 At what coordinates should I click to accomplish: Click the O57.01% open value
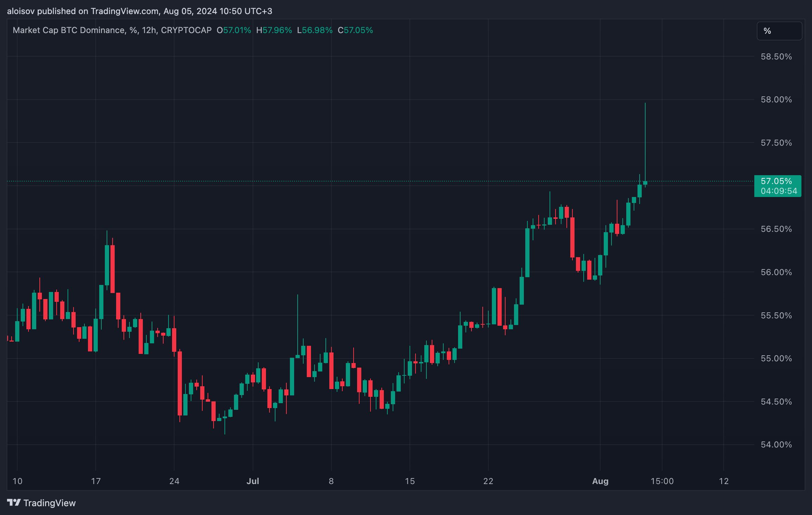coord(234,30)
